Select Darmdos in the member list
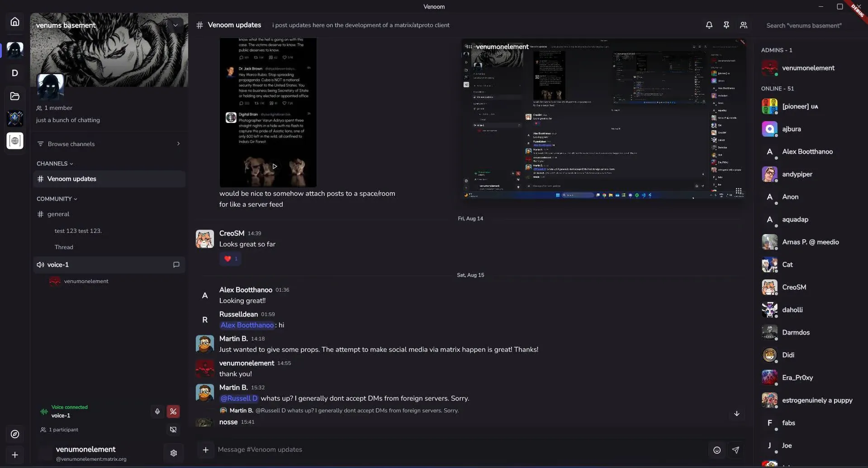This screenshot has height=468, width=868. coord(810,333)
